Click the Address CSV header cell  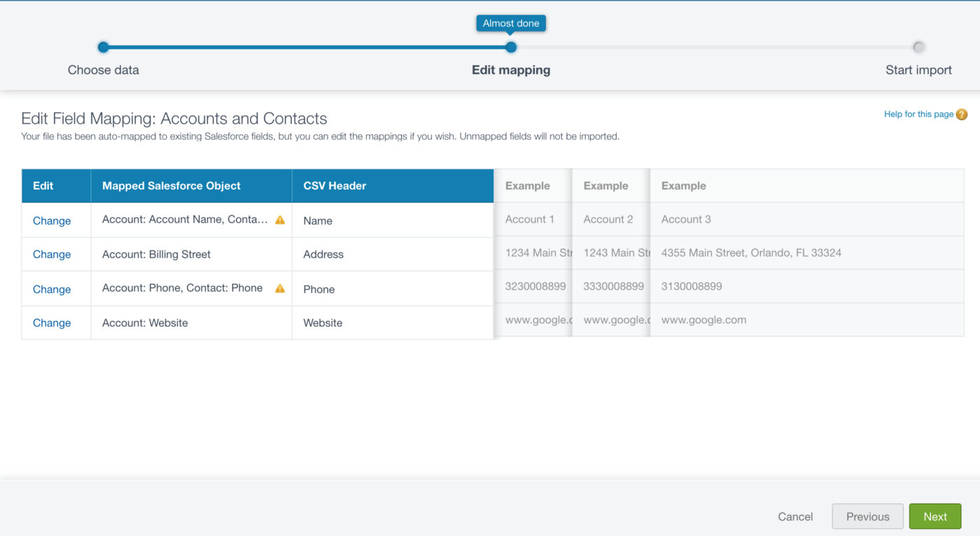[x=393, y=254]
